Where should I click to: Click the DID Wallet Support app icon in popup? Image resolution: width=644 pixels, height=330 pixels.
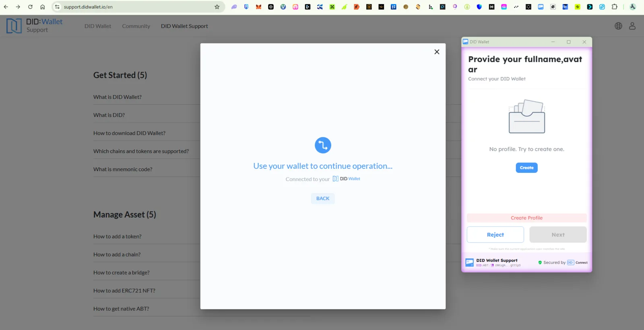tap(469, 263)
